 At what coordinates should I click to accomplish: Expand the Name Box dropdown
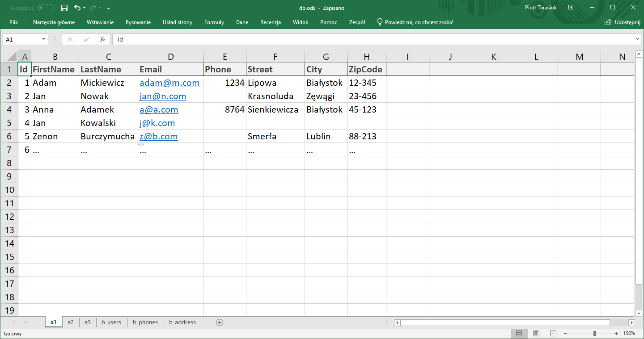point(43,39)
